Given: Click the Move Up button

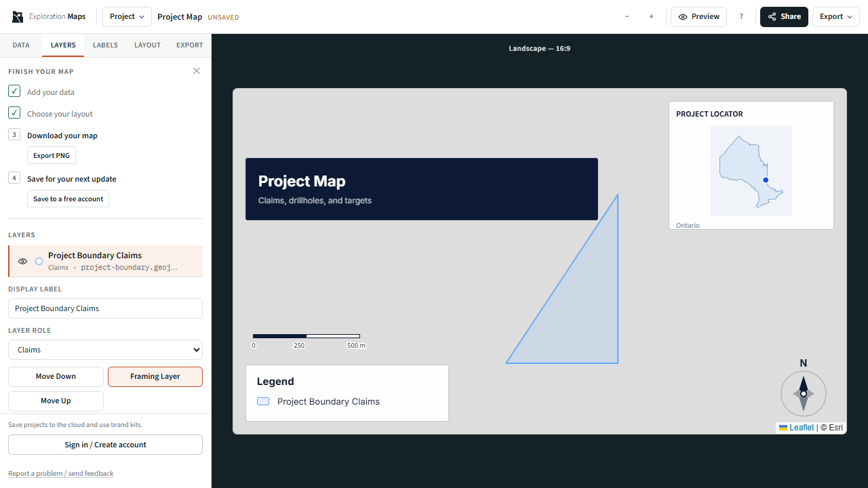Looking at the screenshot, I should click(x=56, y=401).
